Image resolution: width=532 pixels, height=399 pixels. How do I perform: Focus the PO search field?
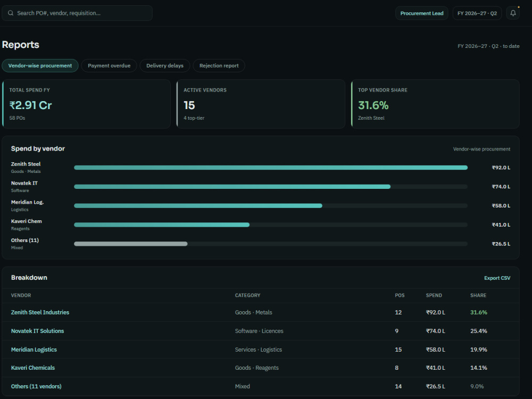[x=77, y=13]
